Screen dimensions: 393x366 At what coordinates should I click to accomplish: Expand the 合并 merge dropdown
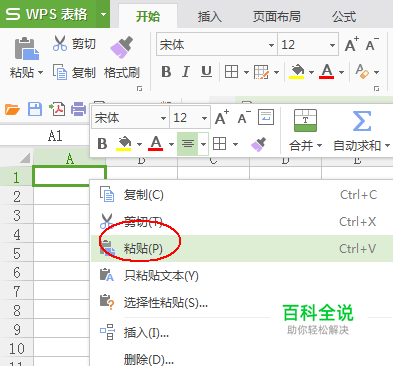tap(319, 146)
